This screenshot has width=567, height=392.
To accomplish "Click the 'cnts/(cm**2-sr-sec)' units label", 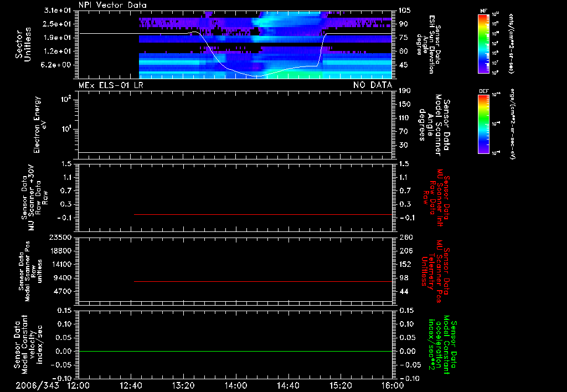I will click(x=511, y=43).
